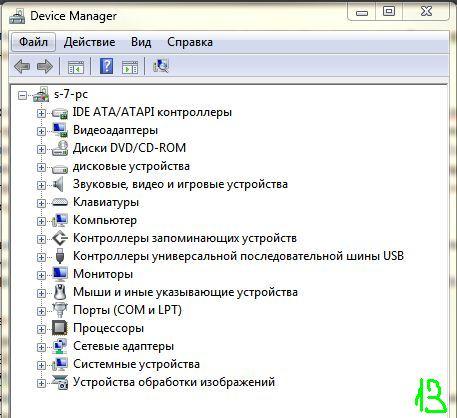Expand the Видеоадаптеры node
The height and width of the screenshot is (418, 457).
point(41,131)
